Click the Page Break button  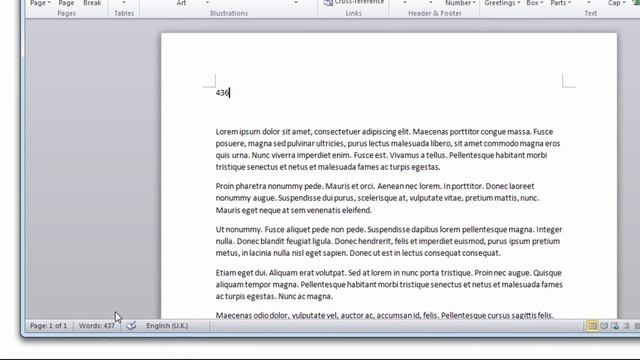tap(92, 3)
